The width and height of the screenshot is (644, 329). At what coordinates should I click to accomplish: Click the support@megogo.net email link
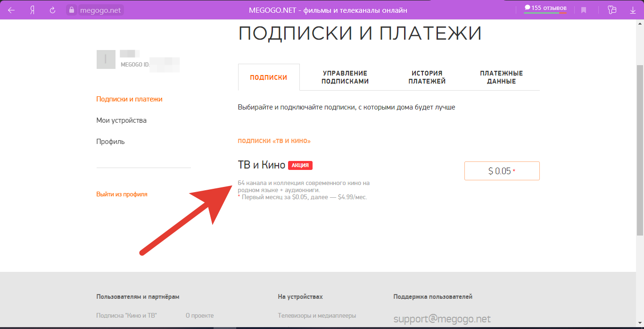pyautogui.click(x=442, y=319)
